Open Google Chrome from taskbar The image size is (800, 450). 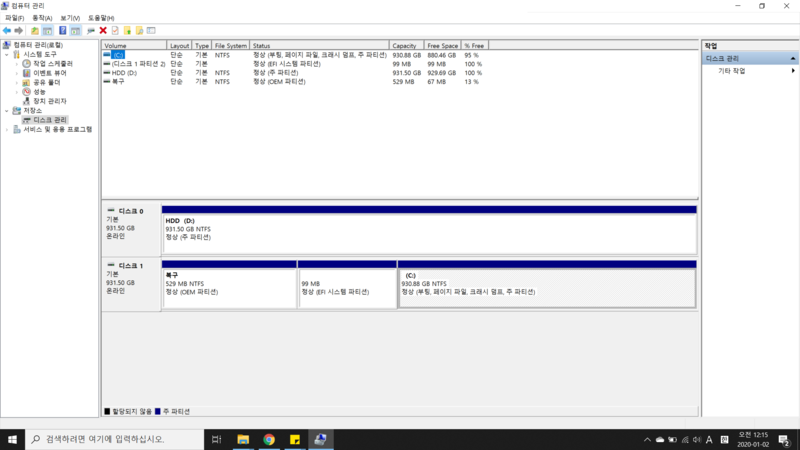pos(269,439)
